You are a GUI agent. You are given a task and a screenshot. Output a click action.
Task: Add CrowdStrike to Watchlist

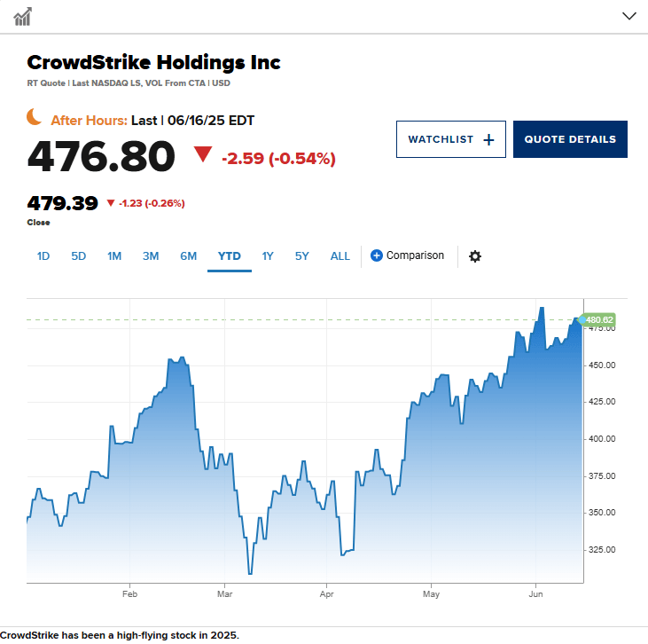[x=451, y=139]
